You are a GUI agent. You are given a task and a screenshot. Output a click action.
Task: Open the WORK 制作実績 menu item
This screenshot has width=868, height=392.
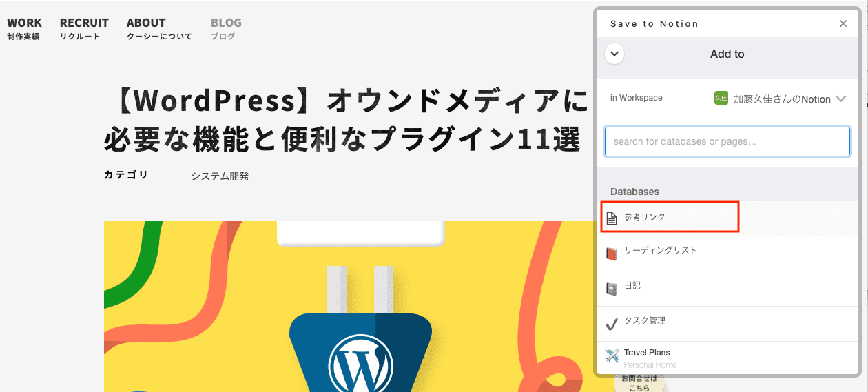[24, 29]
